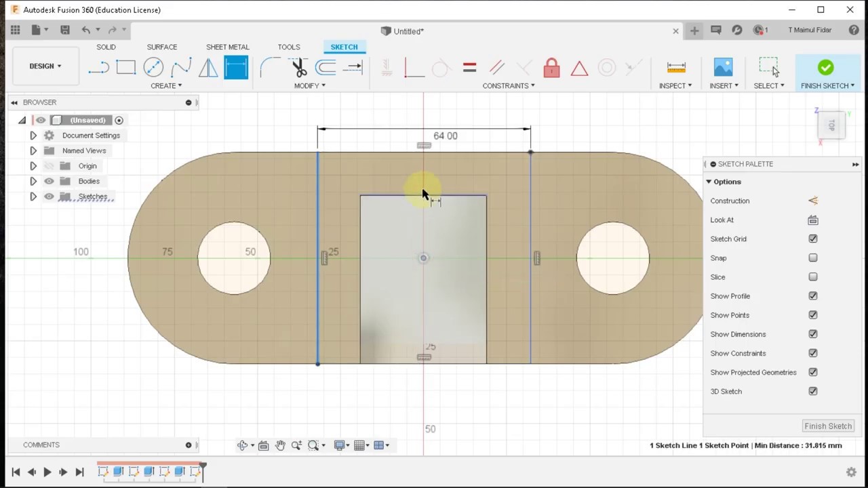Viewport: 868px width, 488px height.
Task: Apply the Fix/Unfix lock constraint
Action: (551, 67)
